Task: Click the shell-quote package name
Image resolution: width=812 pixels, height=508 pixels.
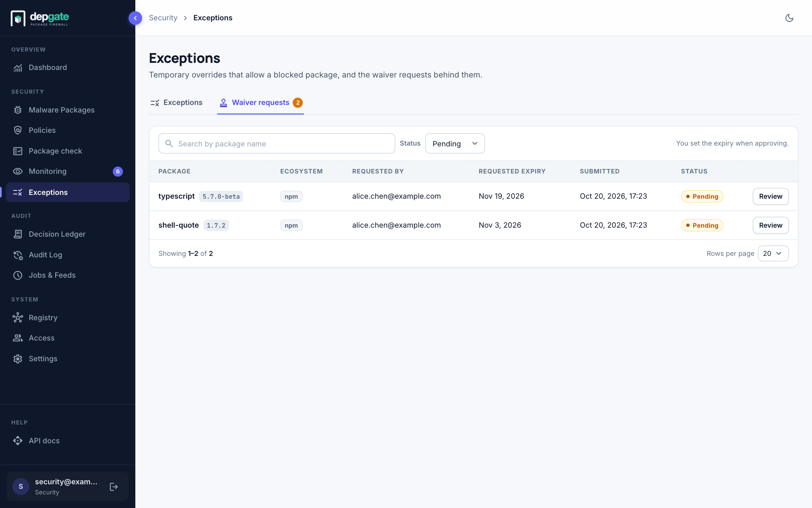Action: (x=179, y=225)
